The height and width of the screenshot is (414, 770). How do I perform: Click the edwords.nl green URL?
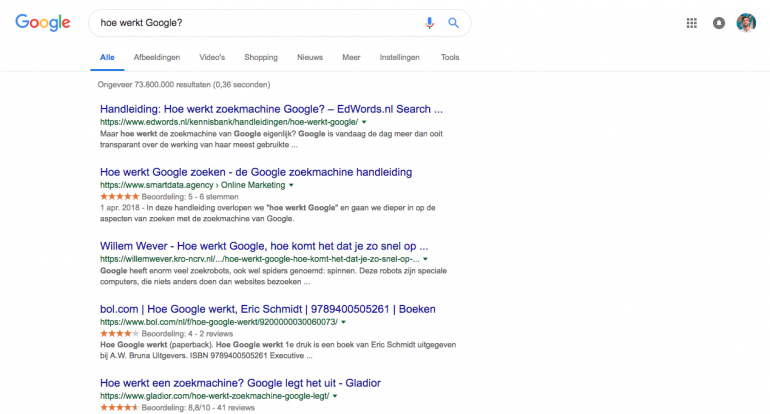[x=229, y=122]
